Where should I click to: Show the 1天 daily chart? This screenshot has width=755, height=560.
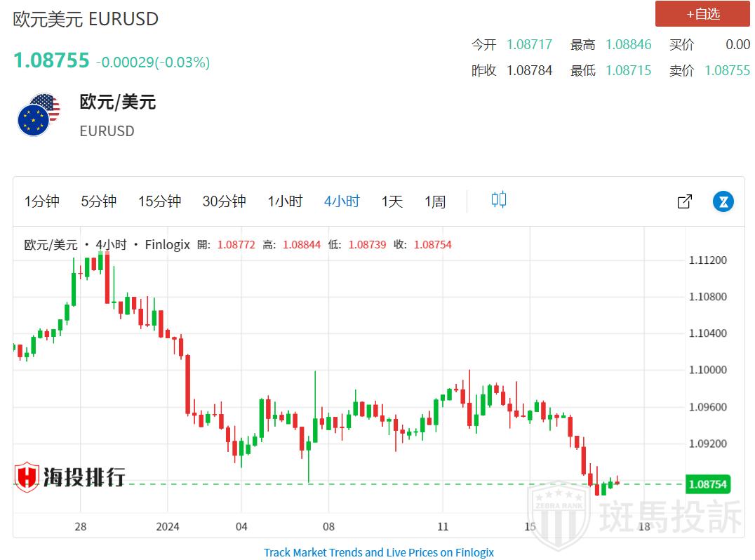(392, 202)
